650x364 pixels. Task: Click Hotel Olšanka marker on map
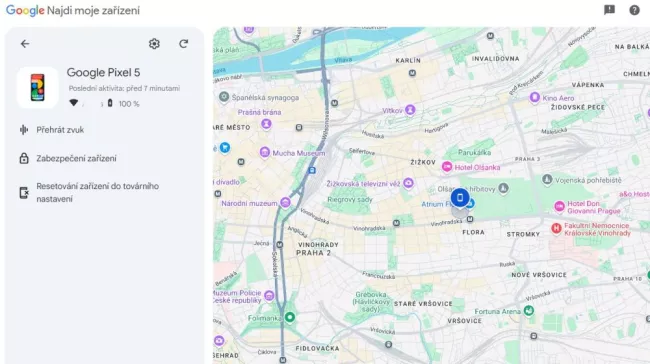446,167
